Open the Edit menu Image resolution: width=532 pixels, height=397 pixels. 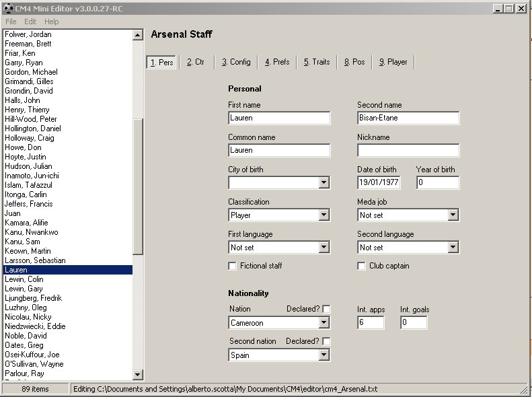(x=30, y=22)
